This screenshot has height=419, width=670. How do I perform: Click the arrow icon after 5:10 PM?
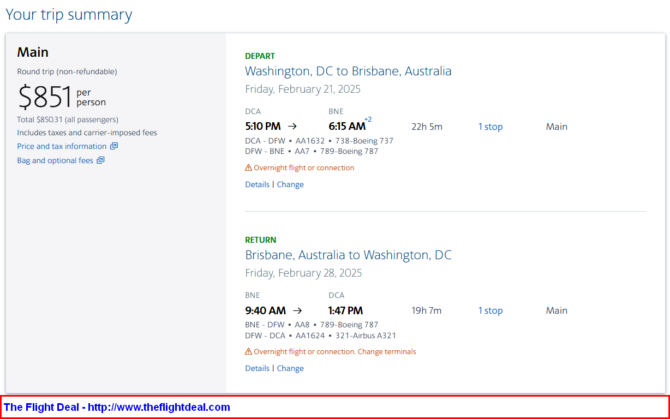292,127
